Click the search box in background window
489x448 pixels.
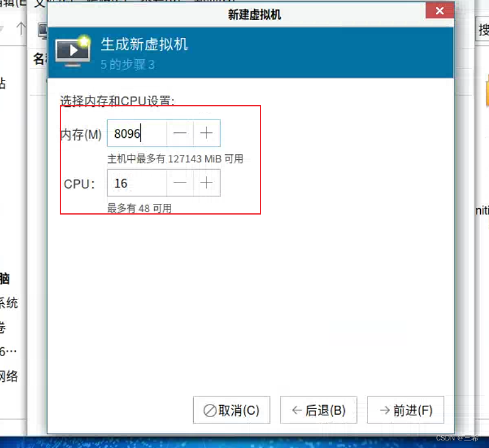482,30
